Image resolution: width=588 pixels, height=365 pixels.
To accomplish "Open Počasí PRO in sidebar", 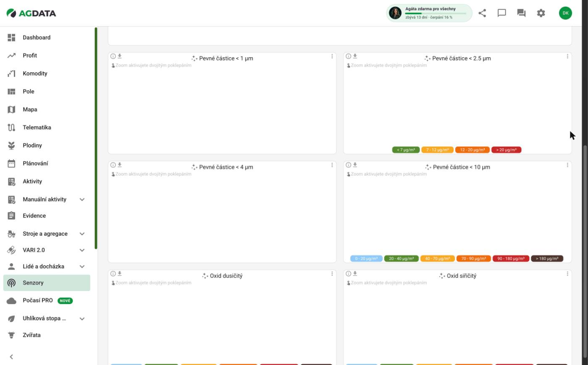I will pyautogui.click(x=47, y=301).
